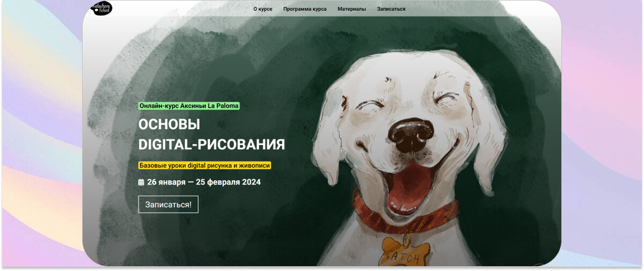Click the Kulacheva School logo
Screen dimensions: 644x271
pyautogui.click(x=102, y=8)
